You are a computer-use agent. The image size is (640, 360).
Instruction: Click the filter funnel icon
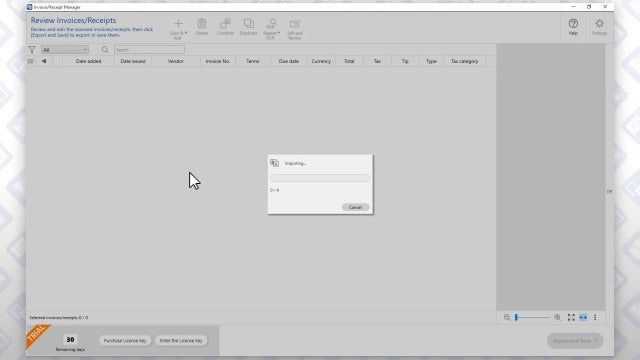tap(32, 50)
